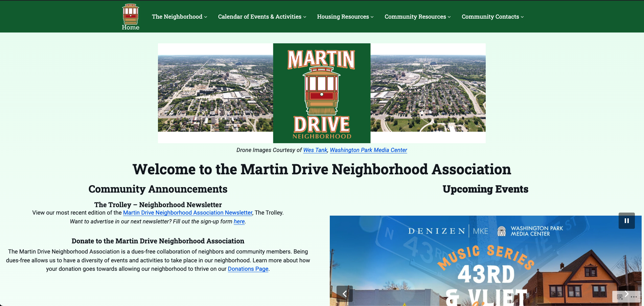Expand Calendar of Events & Activities menu
Screen dimensions: 644x306
click(262, 17)
